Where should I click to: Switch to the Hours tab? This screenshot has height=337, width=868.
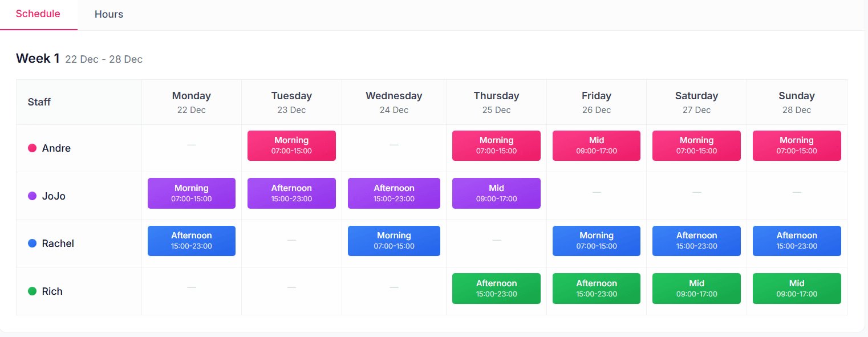108,14
